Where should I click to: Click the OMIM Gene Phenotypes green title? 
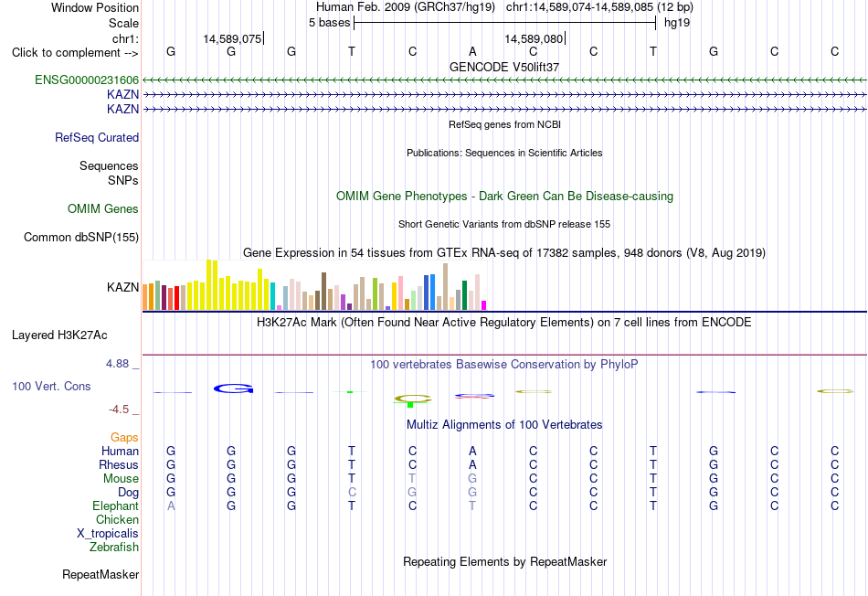click(505, 197)
